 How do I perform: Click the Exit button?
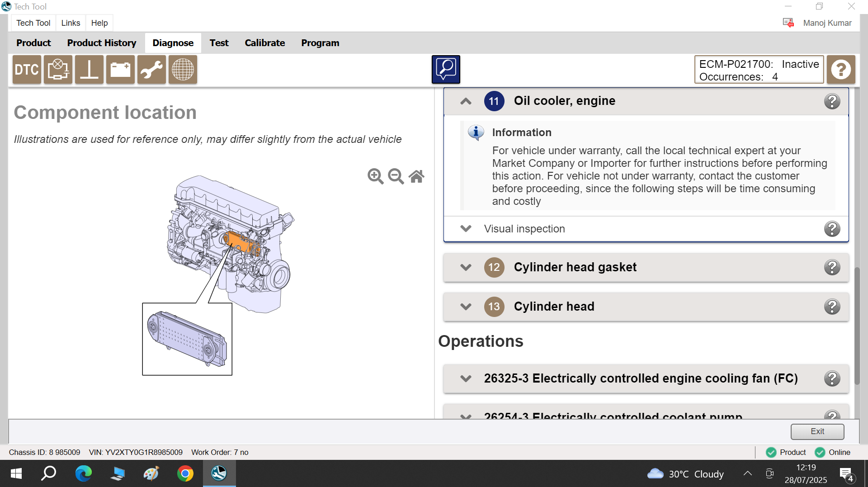pyautogui.click(x=817, y=431)
